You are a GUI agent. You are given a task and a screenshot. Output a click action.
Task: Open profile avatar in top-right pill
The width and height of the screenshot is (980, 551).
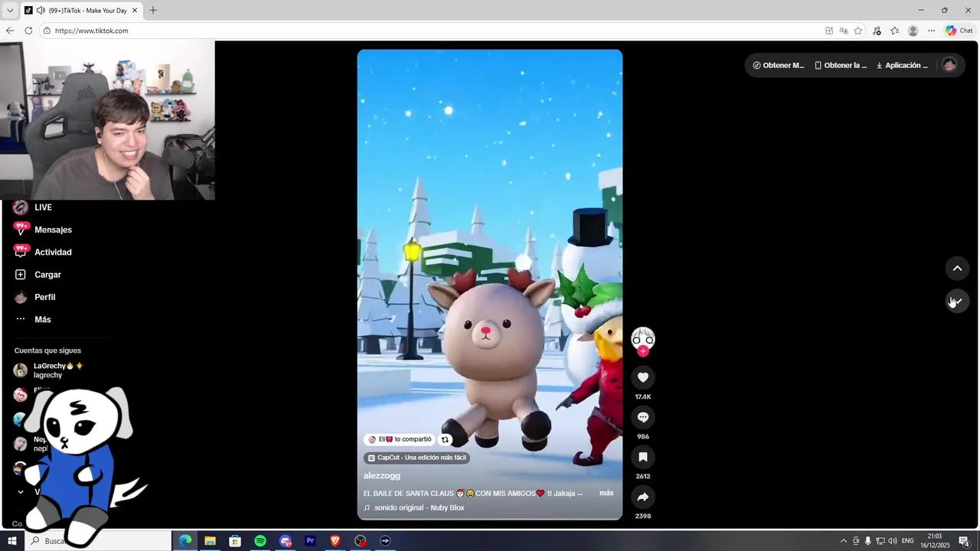point(949,65)
